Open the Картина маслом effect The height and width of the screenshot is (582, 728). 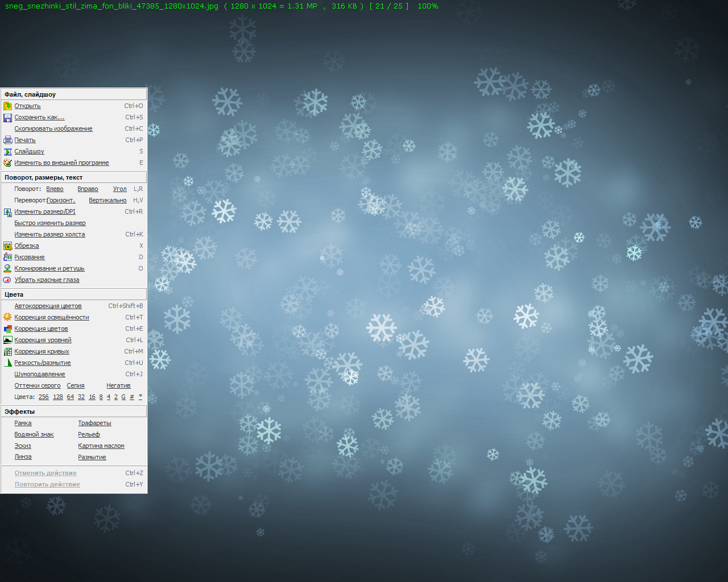tap(101, 446)
